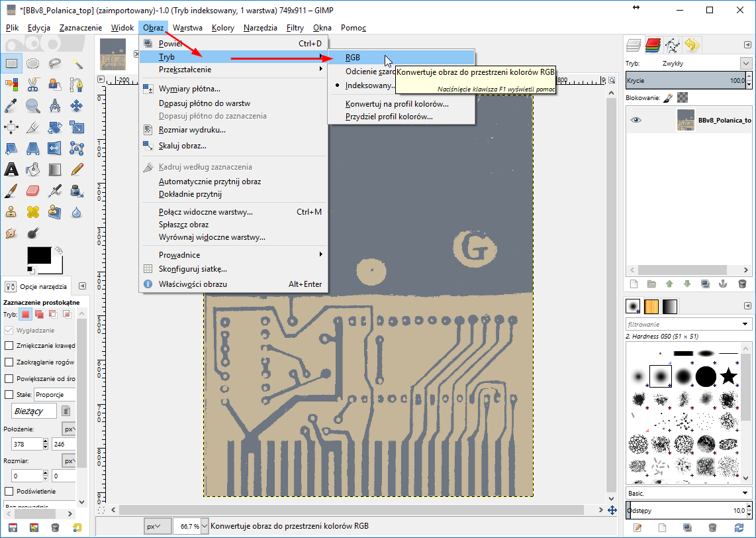Select the Heal bandage tool

[x=32, y=212]
